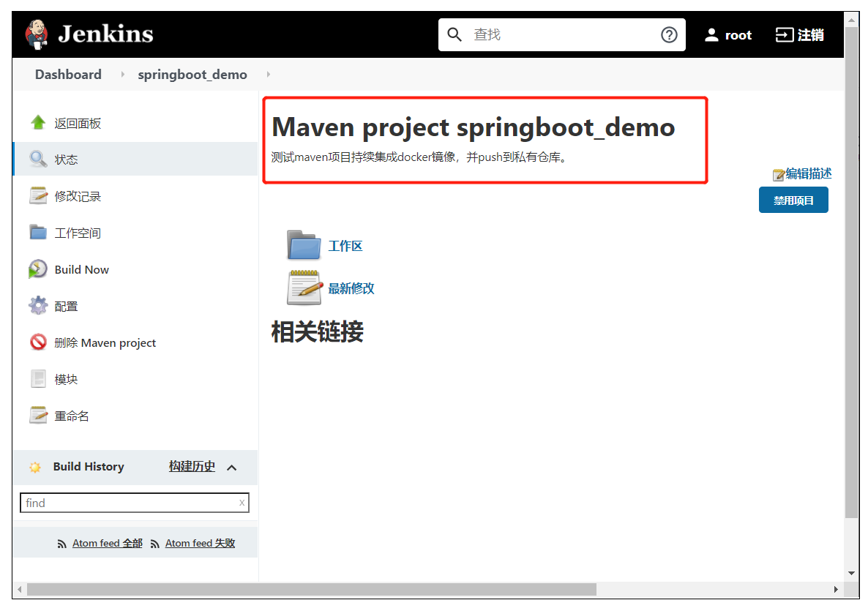Open the Atom feed 全部 link
The image size is (868, 611).
click(x=107, y=543)
